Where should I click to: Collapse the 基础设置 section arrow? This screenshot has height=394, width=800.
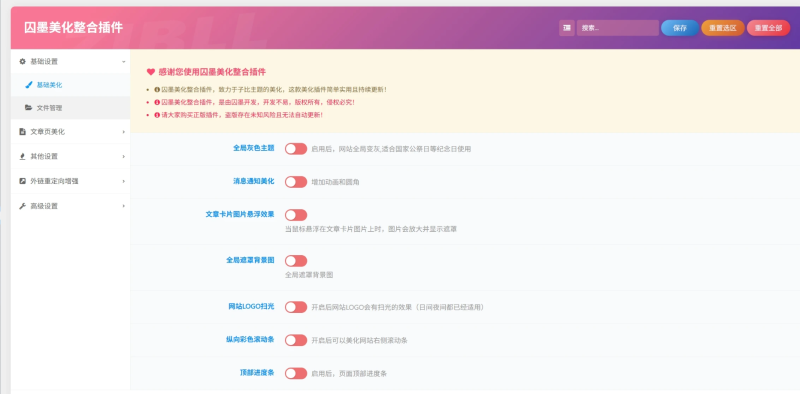pos(123,62)
